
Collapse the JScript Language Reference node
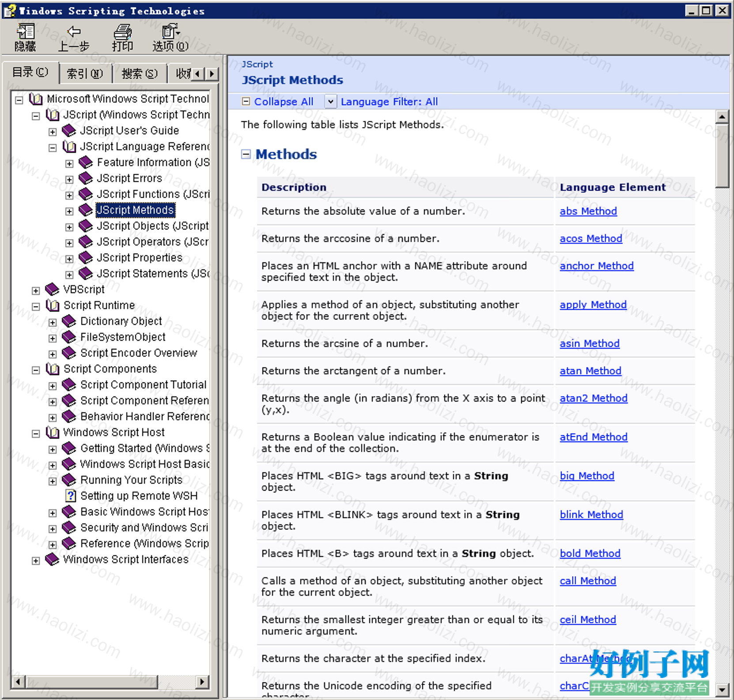53,148
